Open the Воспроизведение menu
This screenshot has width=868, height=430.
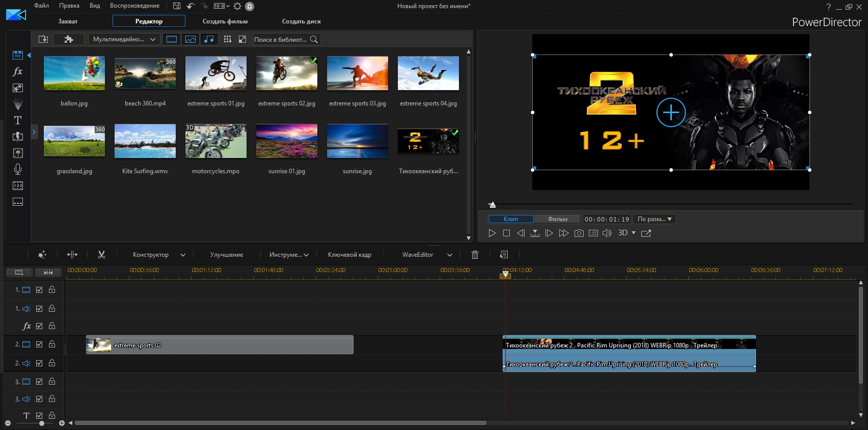coord(134,6)
